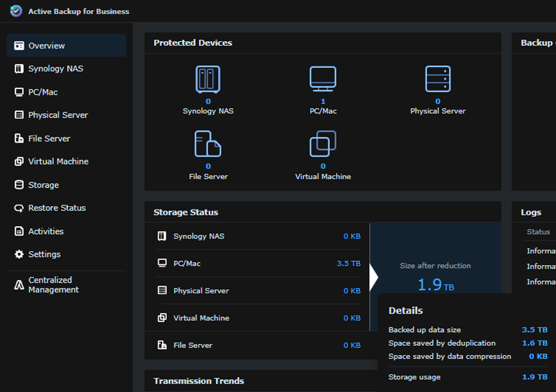
Task: Click the white arrow beside Size after reduction
Action: click(x=374, y=278)
